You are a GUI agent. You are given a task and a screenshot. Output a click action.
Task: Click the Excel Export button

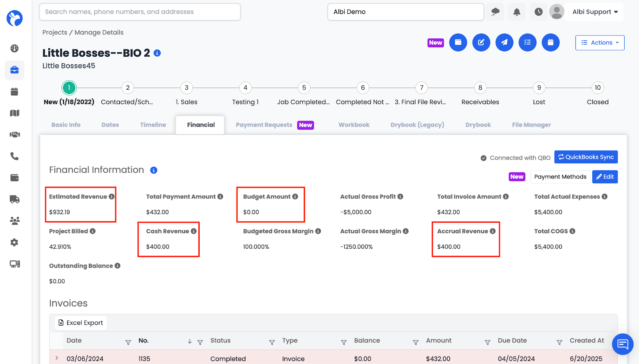pos(81,322)
